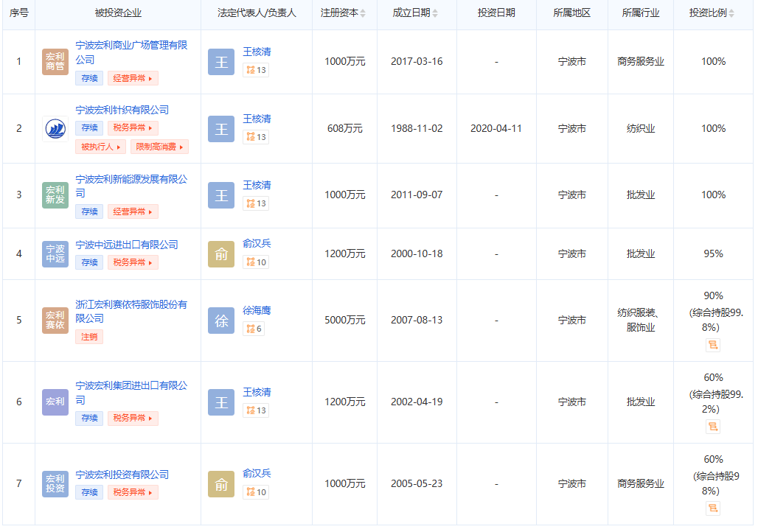Click the 俞 avatar in the 宁波宏利投资 row

coord(221,483)
